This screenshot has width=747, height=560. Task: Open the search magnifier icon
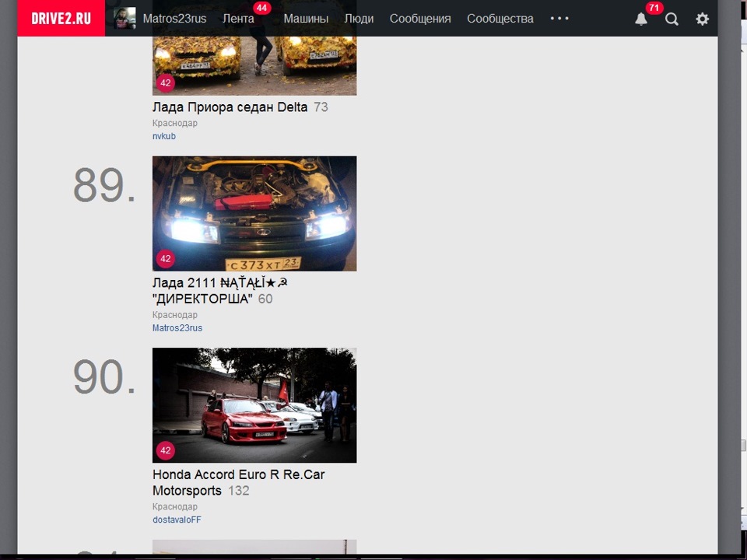[x=672, y=19]
